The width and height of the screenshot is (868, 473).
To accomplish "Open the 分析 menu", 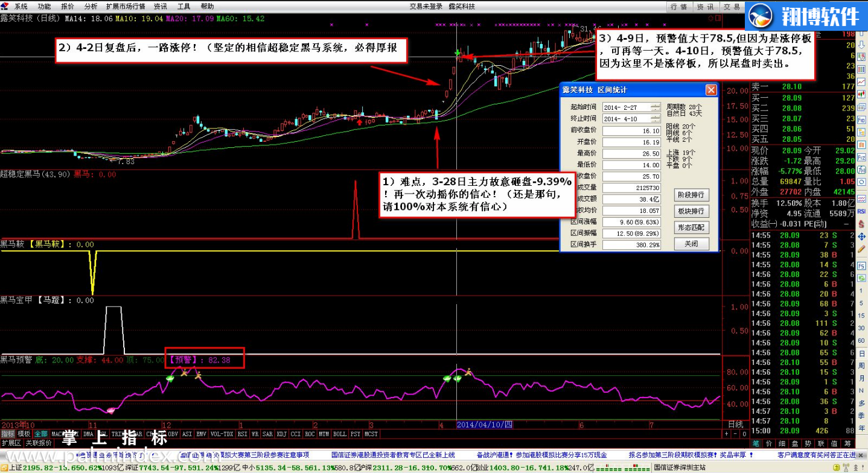I will 91,6.
